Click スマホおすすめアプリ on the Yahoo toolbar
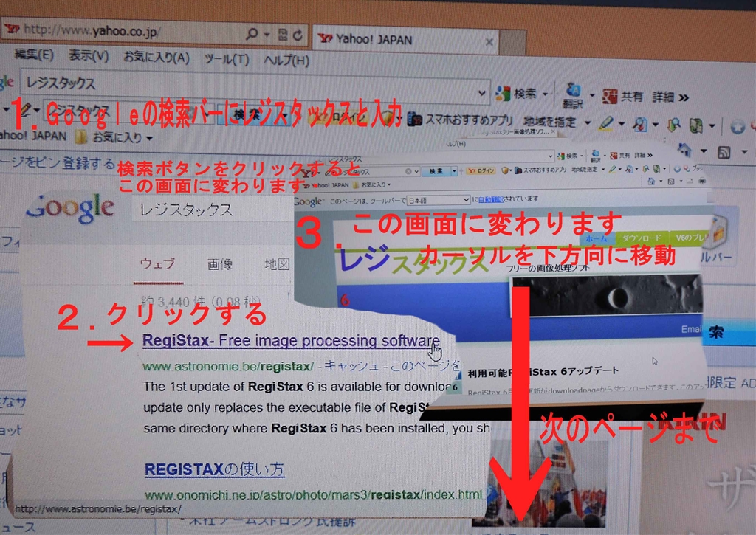The height and width of the screenshot is (535, 756). pyautogui.click(x=460, y=119)
